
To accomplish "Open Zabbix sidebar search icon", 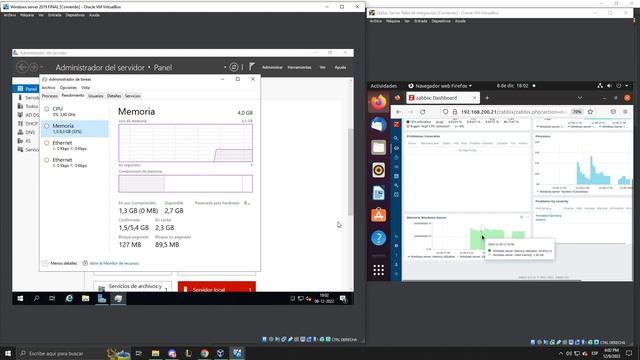I will (396, 138).
